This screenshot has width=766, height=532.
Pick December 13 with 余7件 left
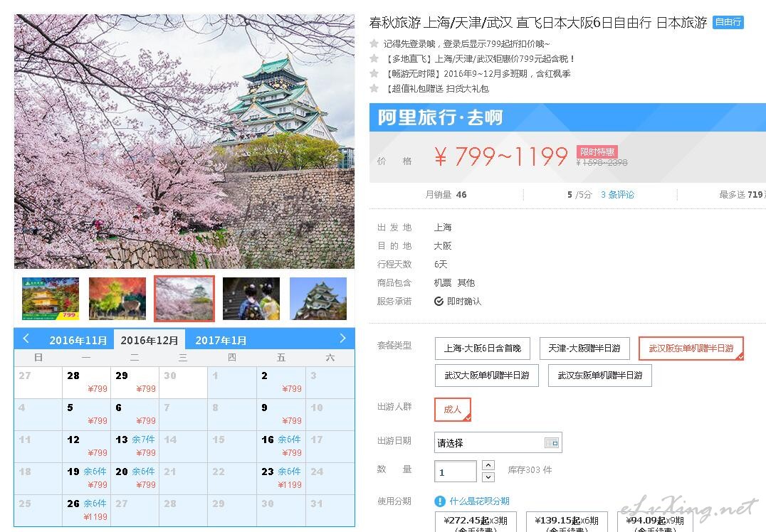[135, 447]
